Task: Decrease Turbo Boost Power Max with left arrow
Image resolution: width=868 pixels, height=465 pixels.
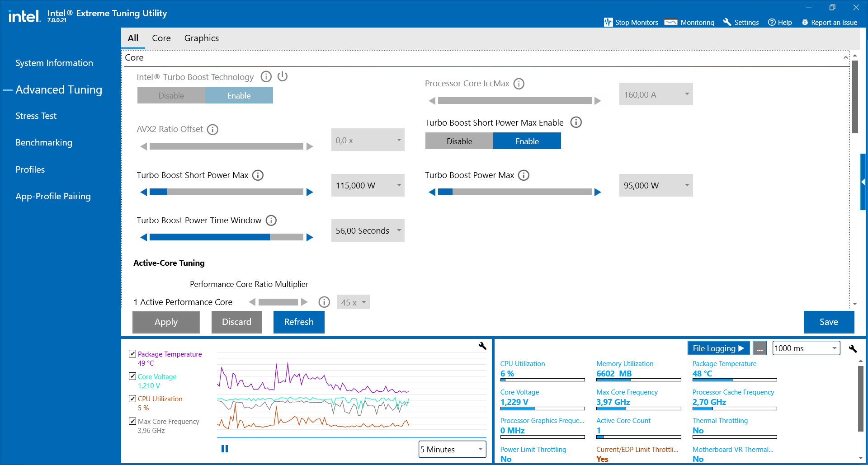Action: pos(432,192)
